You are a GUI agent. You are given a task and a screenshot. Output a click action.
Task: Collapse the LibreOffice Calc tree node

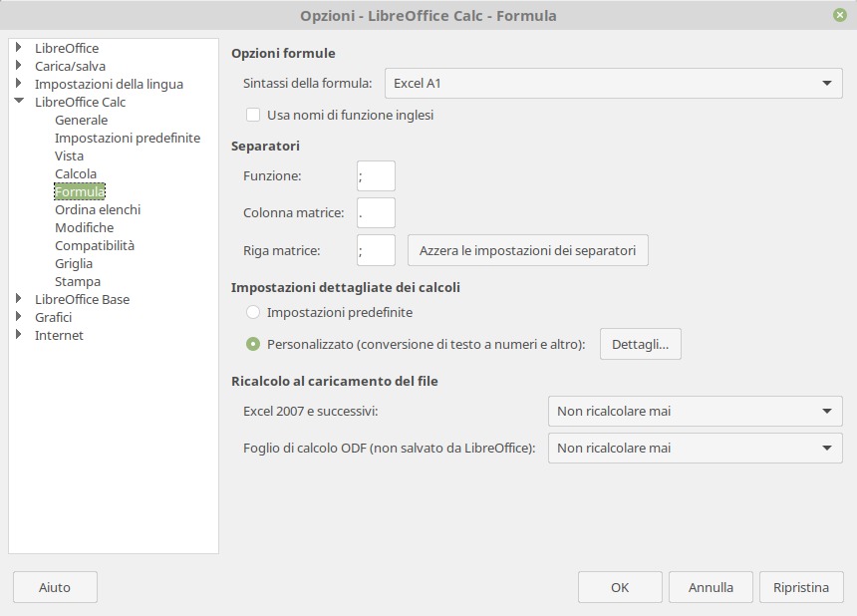(19, 102)
